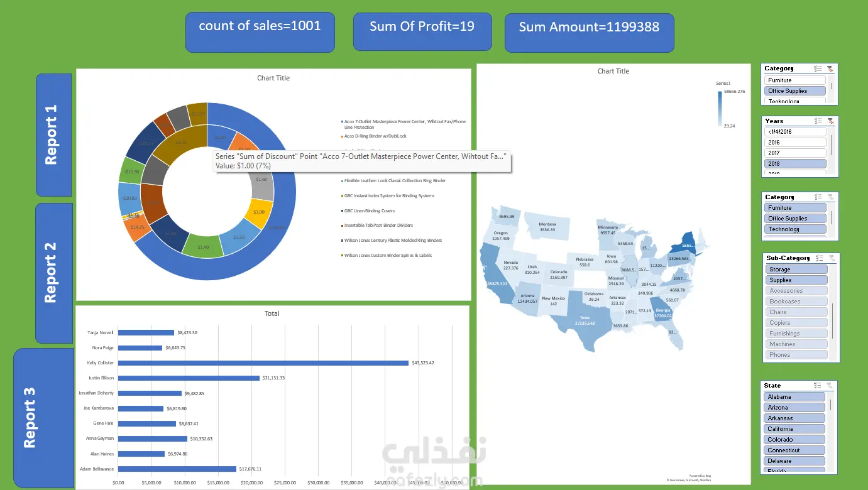Click the Sum Amount=1199388 box
Viewport: 868px width, 490px height.
point(589,33)
